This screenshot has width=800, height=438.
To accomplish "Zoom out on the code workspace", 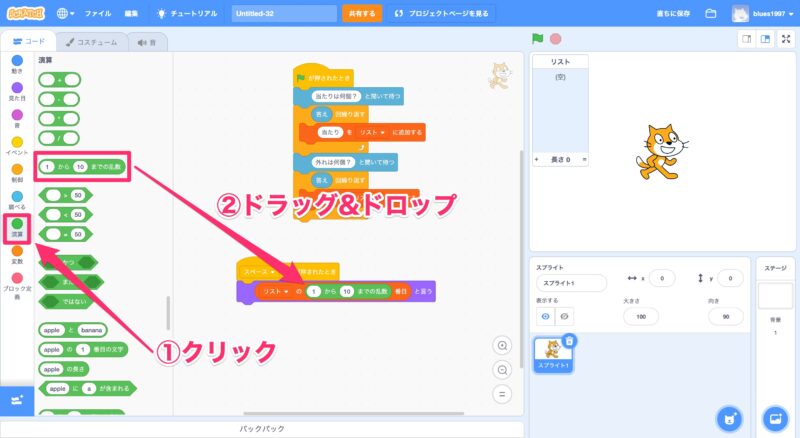I will coord(503,369).
